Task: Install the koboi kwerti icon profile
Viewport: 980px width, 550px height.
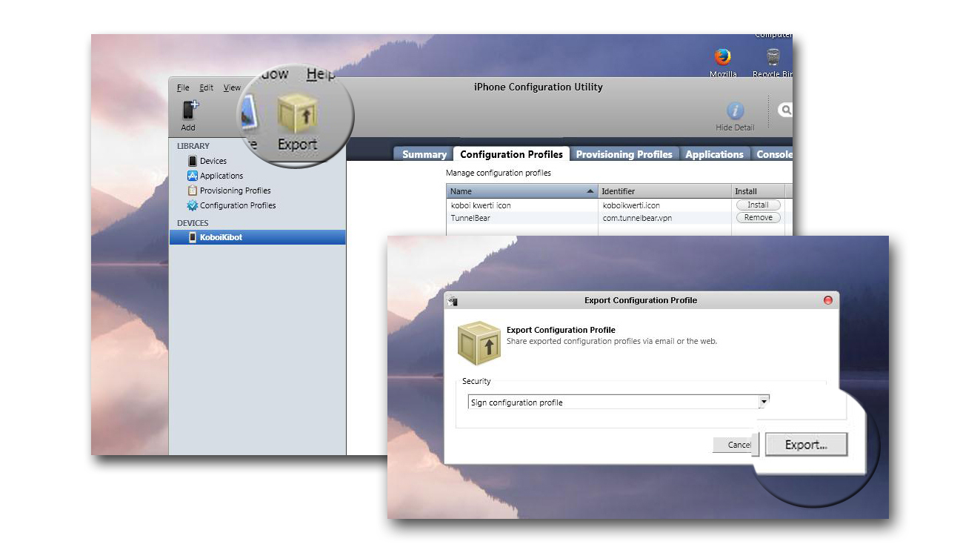Action: pyautogui.click(x=758, y=205)
